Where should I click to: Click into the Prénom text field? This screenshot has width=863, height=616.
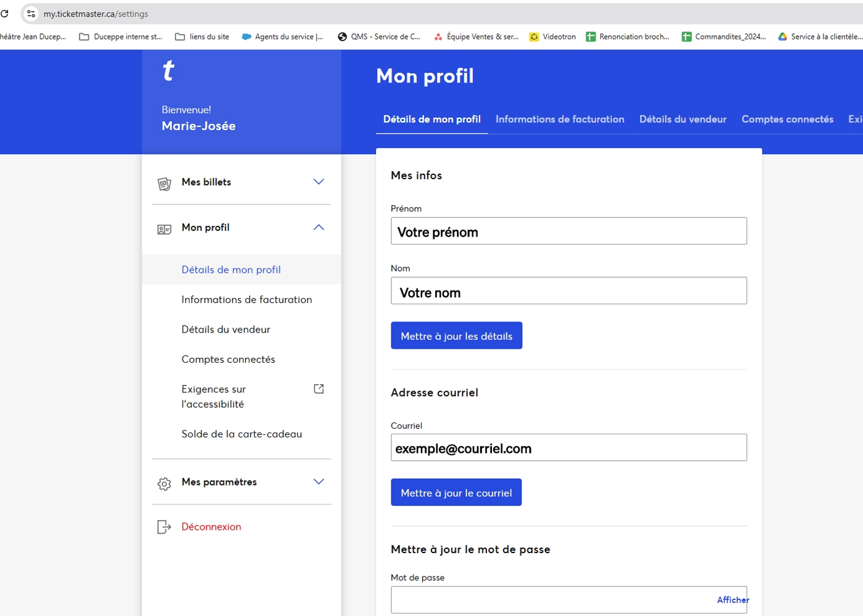point(568,231)
